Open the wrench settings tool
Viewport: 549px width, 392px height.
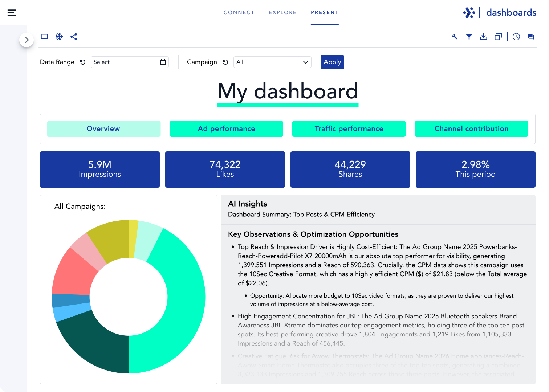455,37
